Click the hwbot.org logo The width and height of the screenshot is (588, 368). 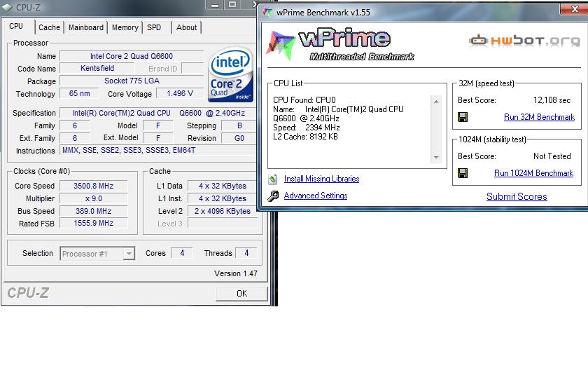point(524,40)
